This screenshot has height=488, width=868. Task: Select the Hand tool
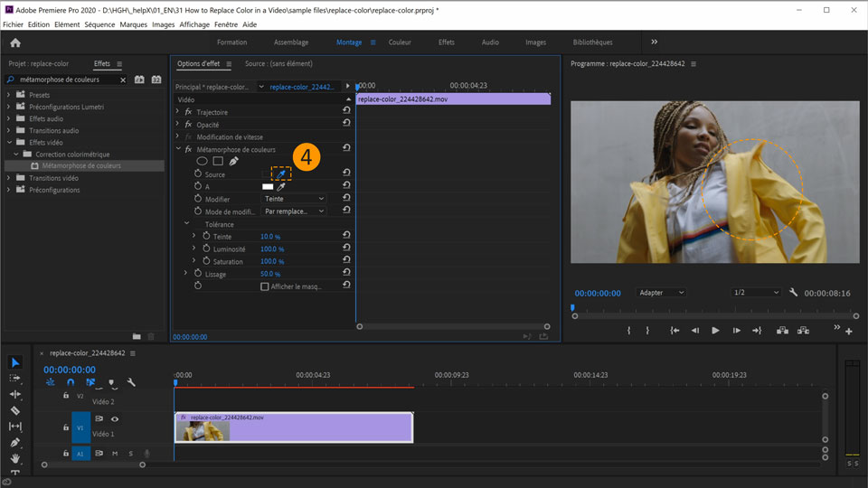[15, 459]
